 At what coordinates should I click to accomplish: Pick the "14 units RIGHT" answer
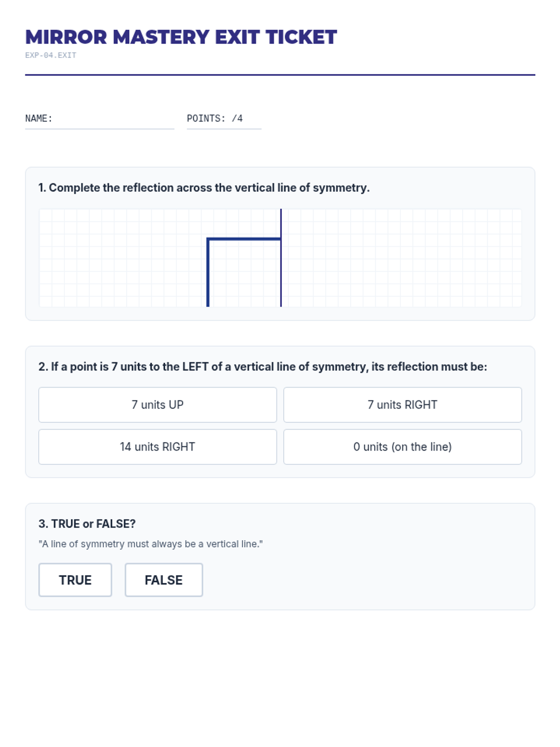point(157,447)
